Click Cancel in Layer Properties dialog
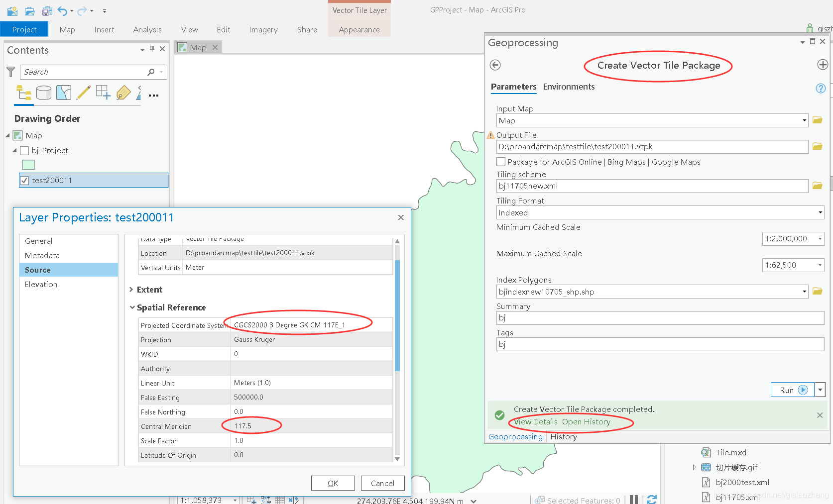Screen dimensions: 833x504 382,483
